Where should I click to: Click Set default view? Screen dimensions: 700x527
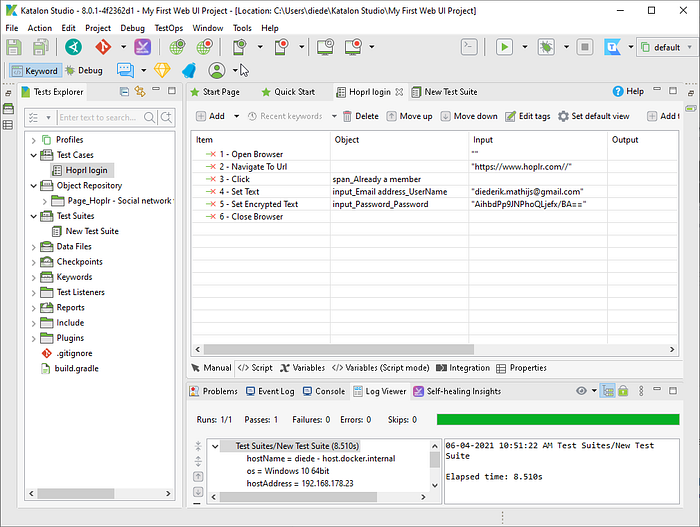click(594, 116)
